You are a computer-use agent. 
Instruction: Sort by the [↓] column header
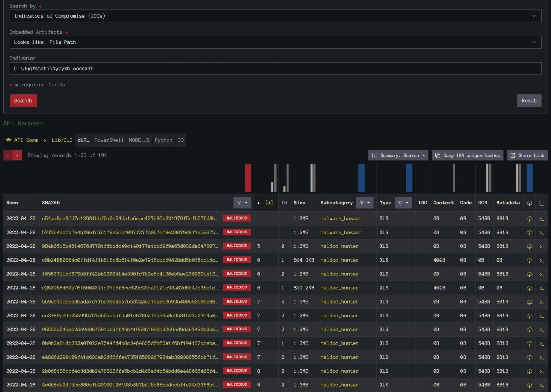point(269,203)
